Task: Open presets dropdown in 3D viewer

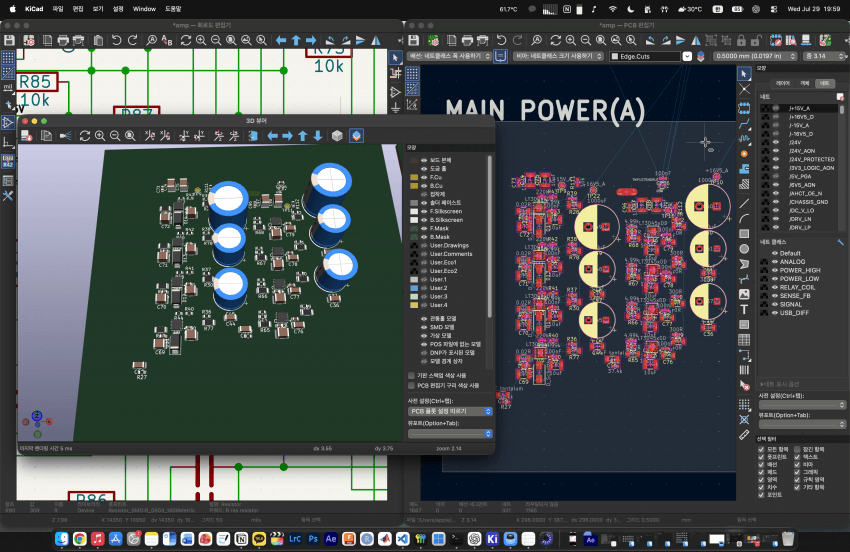Action: click(450, 412)
